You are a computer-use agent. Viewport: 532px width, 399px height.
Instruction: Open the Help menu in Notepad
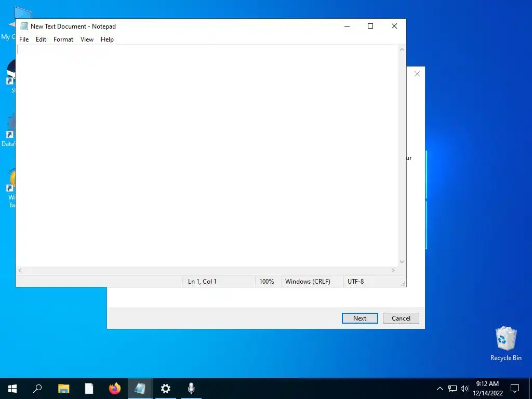pyautogui.click(x=107, y=39)
